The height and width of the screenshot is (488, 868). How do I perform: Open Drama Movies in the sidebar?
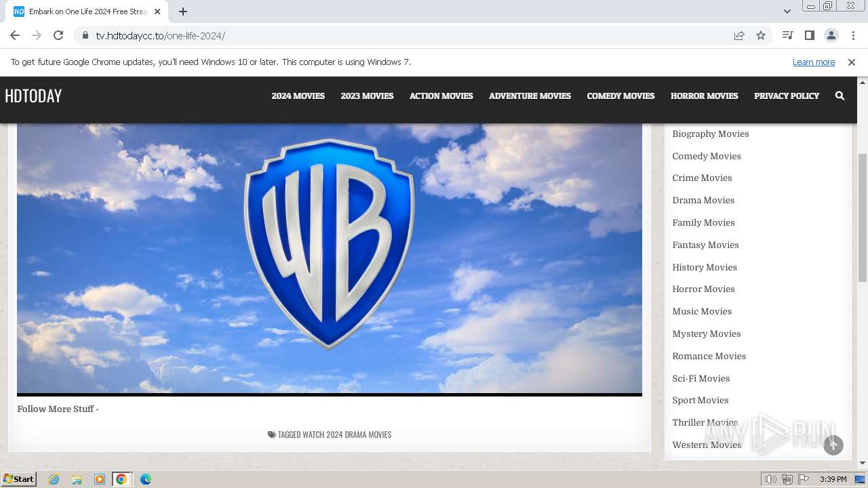(703, 200)
